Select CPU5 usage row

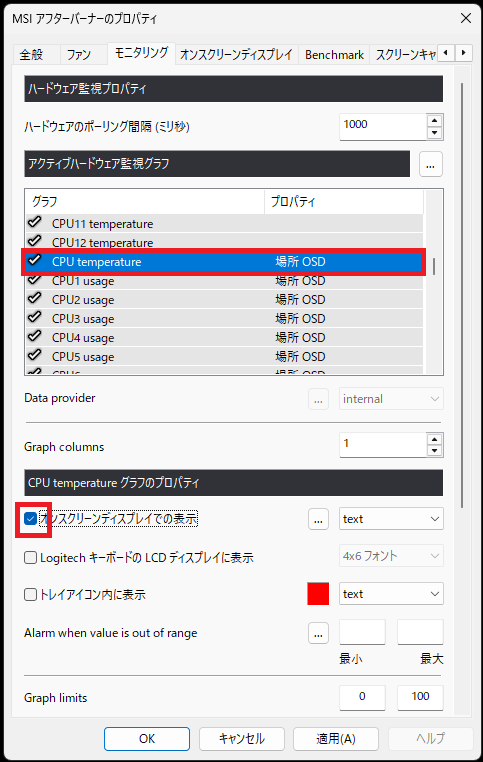click(224, 356)
